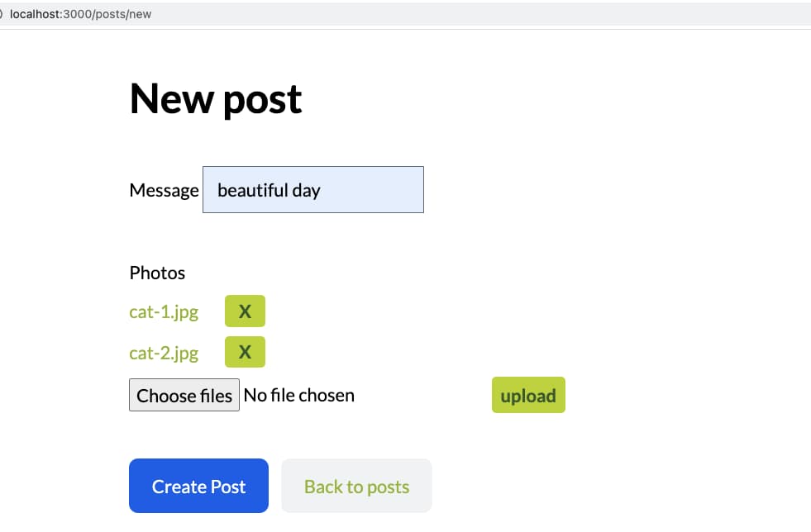Click the green X next to cat-1.jpg
The image size is (811, 532).
(x=245, y=311)
